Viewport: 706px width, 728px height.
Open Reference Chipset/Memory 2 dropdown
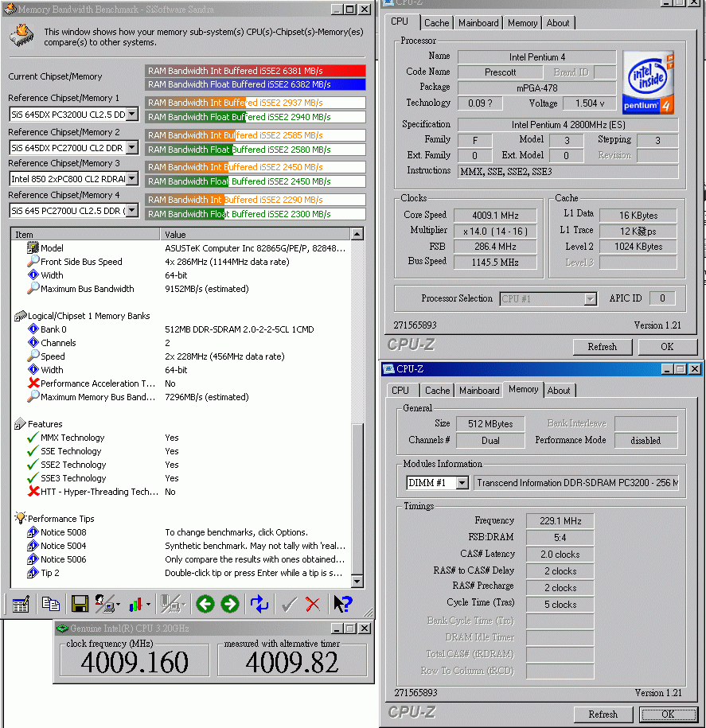pyautogui.click(x=132, y=148)
